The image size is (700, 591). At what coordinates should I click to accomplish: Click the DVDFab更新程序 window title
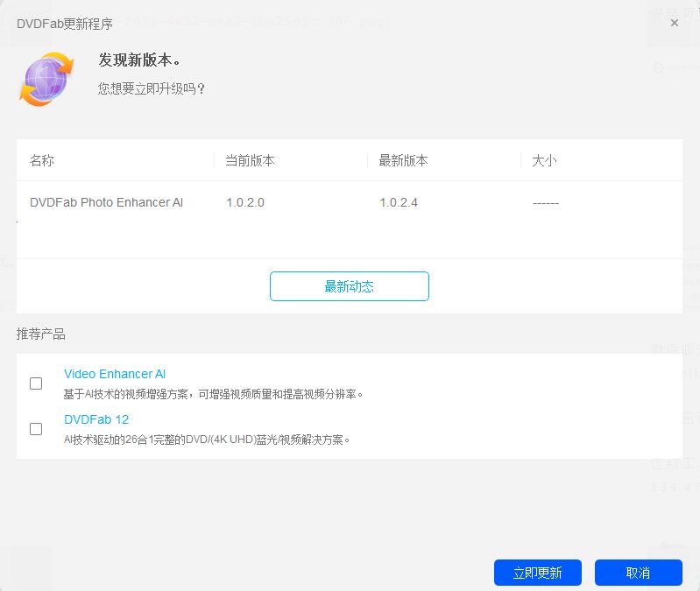click(65, 24)
